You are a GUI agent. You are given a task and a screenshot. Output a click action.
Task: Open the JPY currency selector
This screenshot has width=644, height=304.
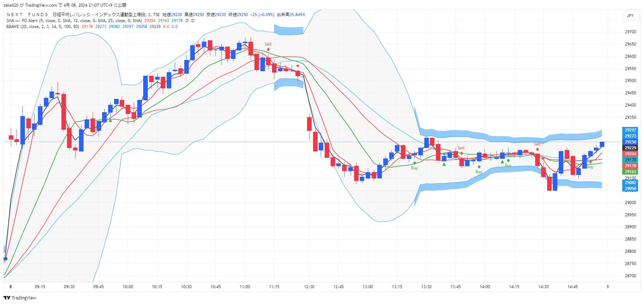(x=630, y=15)
